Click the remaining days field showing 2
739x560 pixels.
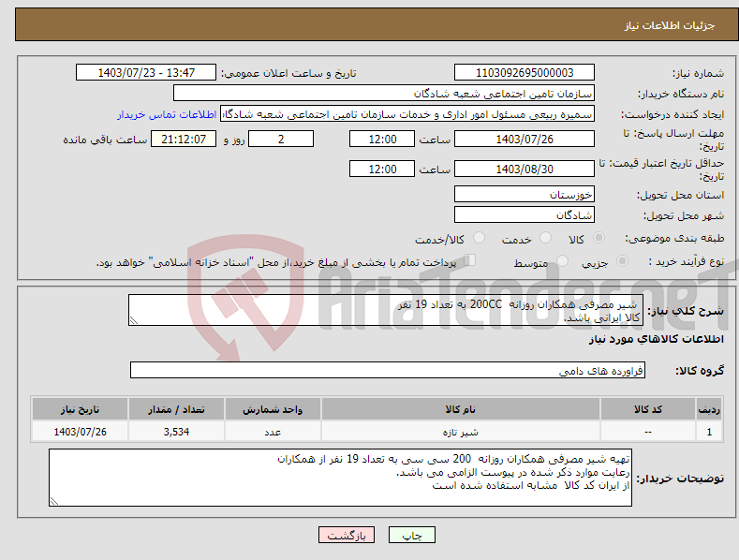tap(281, 139)
